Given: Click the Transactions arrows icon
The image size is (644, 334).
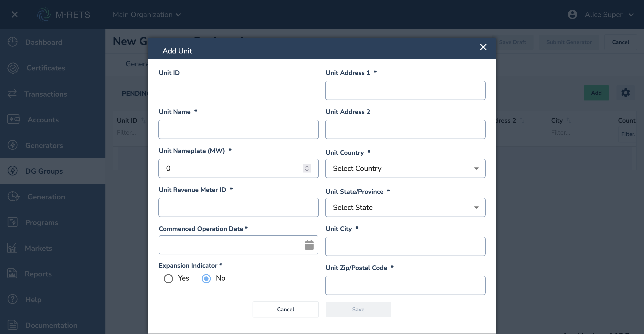Looking at the screenshot, I should [12, 94].
